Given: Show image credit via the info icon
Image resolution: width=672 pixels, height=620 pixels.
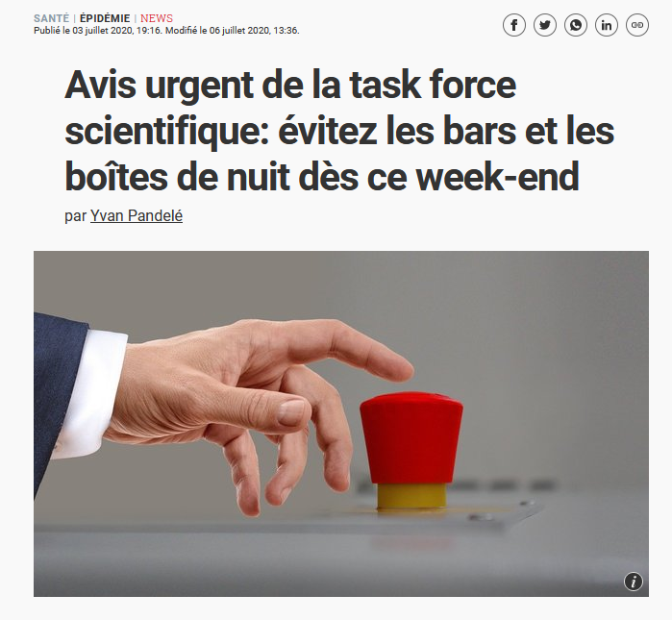Looking at the screenshot, I should [x=634, y=582].
